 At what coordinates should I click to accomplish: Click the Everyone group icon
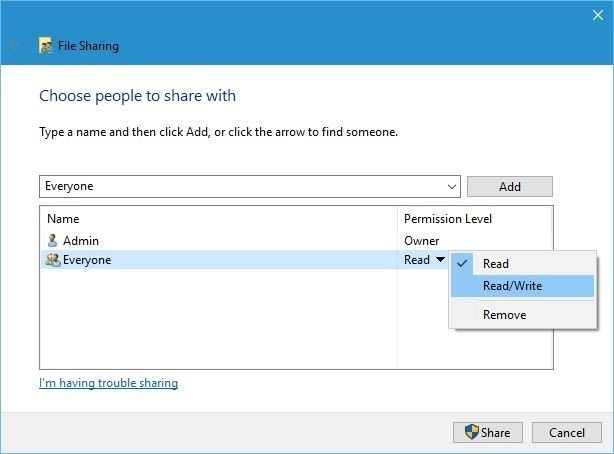coord(53,260)
